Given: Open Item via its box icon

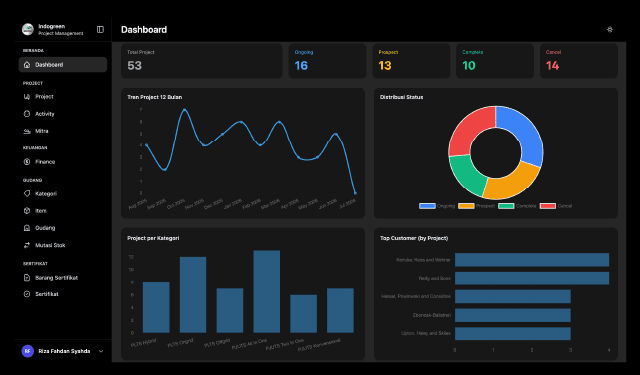Looking at the screenshot, I should coord(27,211).
